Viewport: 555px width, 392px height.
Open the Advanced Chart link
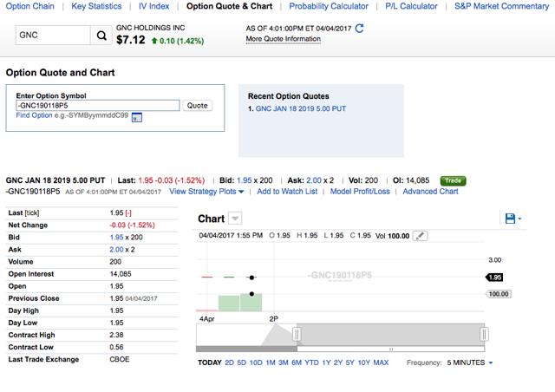coord(430,192)
